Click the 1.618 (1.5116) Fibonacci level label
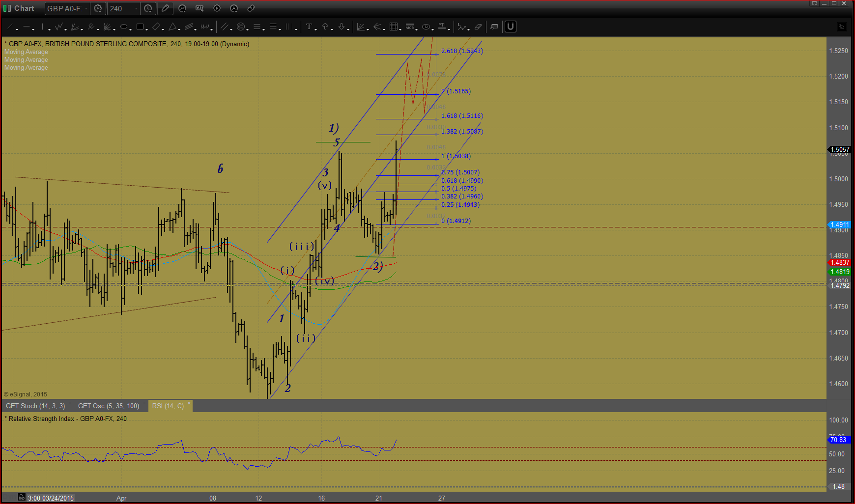855x504 pixels. point(462,116)
